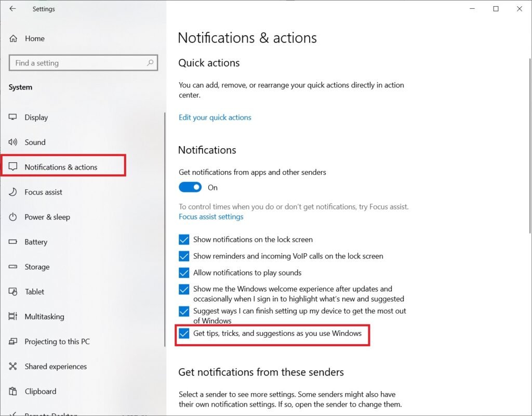
Task: Uncheck Show notifications on the lock screen
Action: [184, 239]
